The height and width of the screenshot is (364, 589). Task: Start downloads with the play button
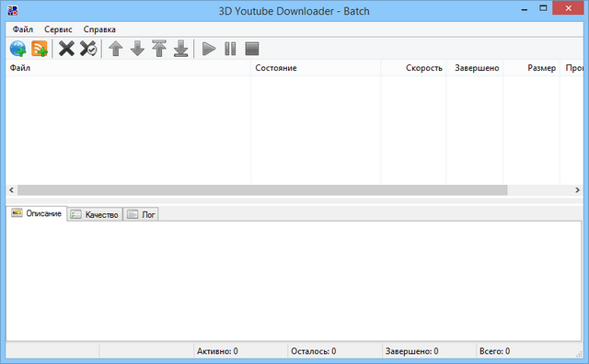209,49
